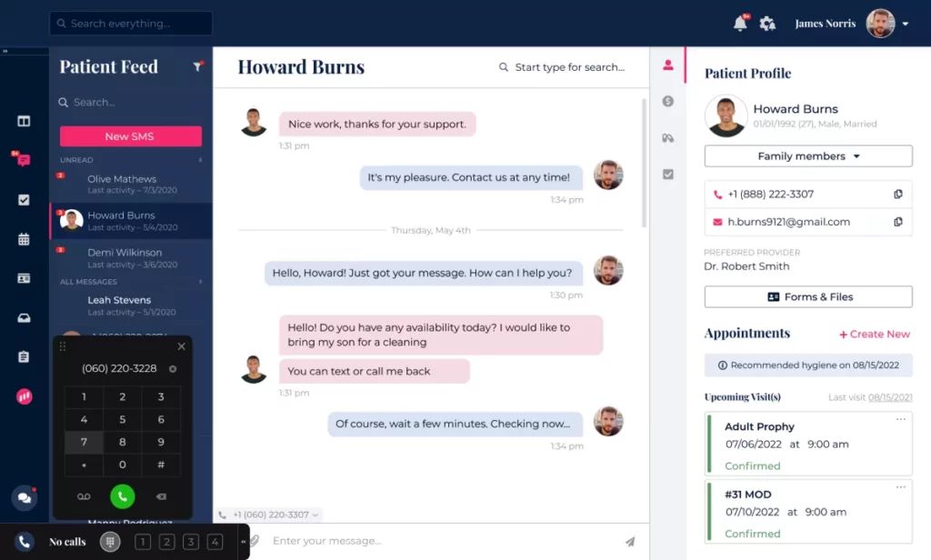Open the Patient Feed filter icon
This screenshot has width=931, height=560.
click(197, 67)
